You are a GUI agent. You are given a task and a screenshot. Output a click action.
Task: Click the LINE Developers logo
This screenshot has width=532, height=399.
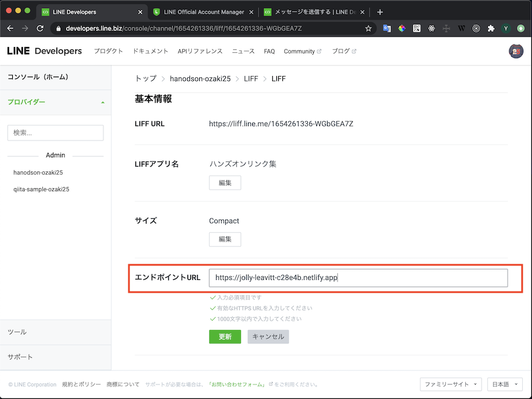pos(45,51)
